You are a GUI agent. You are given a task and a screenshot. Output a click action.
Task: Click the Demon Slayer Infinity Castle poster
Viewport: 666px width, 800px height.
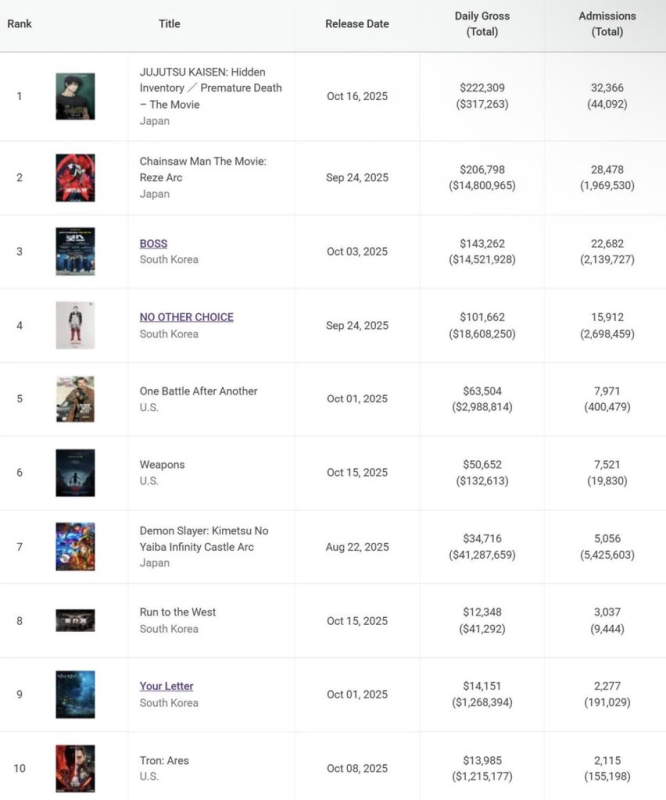(x=75, y=547)
